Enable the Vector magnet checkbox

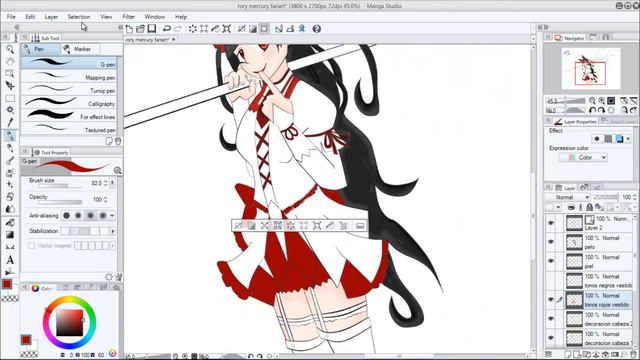click(31, 245)
